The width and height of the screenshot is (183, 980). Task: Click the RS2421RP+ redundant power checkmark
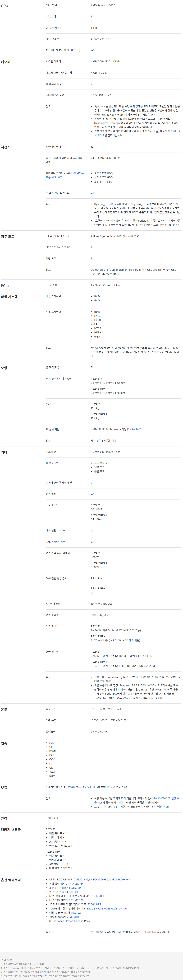click(92, 593)
